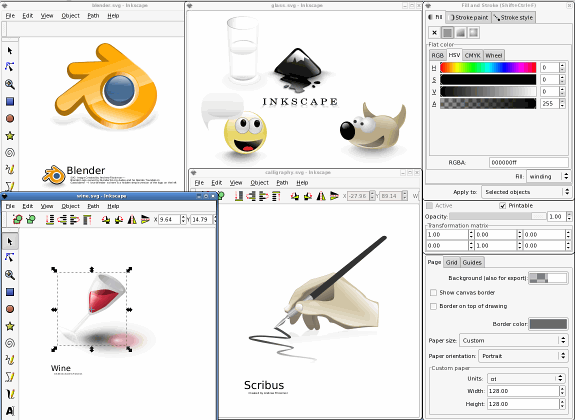Switch to the RGB color mode tab
Image resolution: width=575 pixels, height=420 pixels.
437,55
